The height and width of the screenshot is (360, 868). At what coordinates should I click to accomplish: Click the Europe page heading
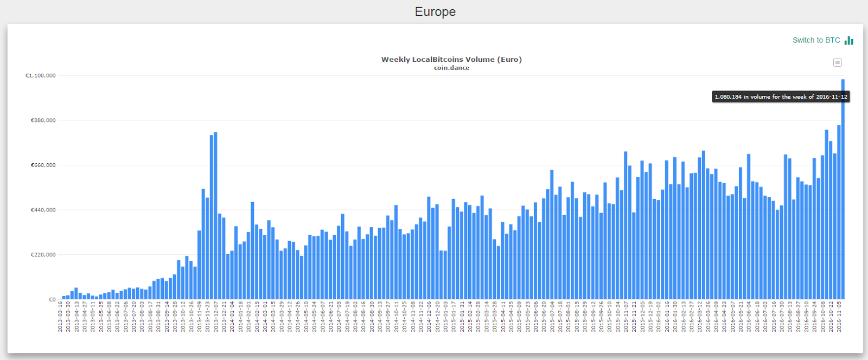[x=435, y=12]
